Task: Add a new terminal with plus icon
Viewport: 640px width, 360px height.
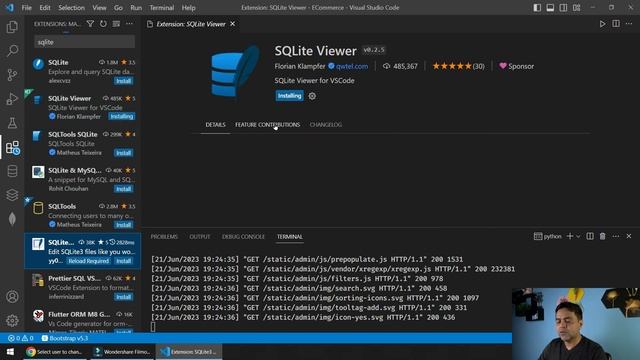Action: [x=570, y=236]
